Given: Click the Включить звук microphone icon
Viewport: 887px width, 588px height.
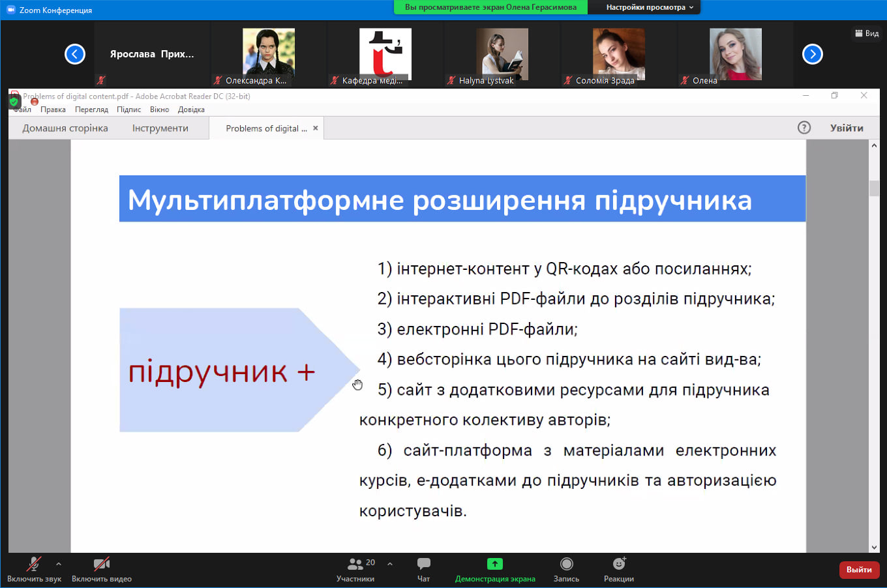Looking at the screenshot, I should (33, 564).
